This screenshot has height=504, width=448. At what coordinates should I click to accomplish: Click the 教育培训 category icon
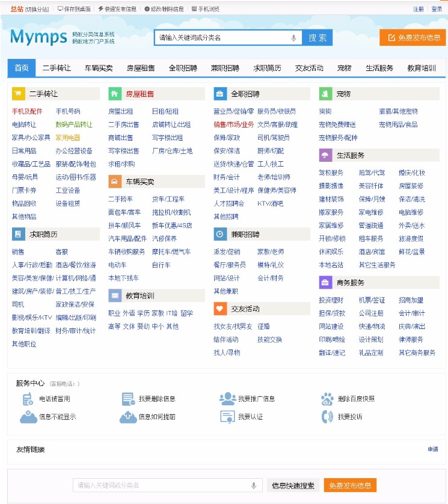point(115,295)
